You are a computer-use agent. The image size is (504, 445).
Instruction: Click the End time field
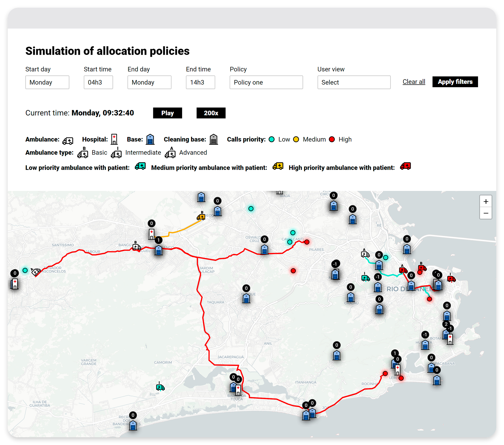(200, 82)
